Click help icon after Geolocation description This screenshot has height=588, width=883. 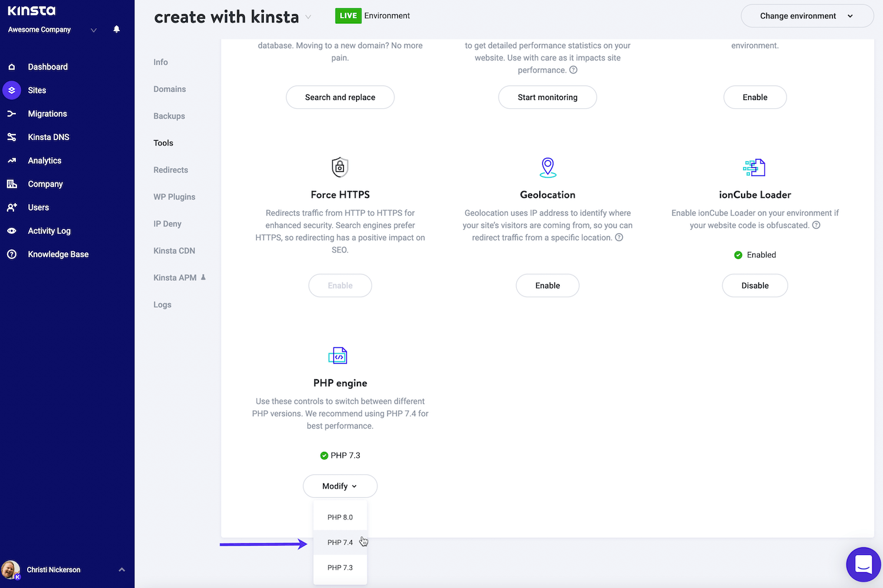619,238
